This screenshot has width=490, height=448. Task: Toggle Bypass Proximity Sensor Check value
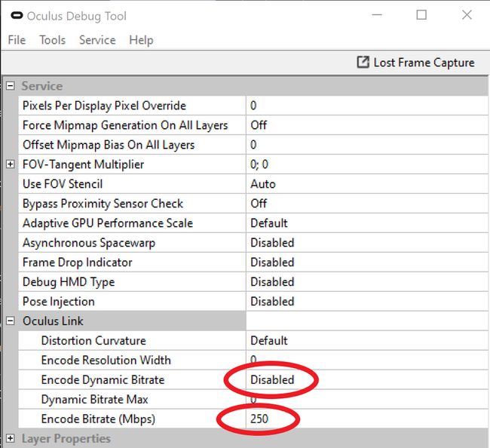(x=259, y=204)
